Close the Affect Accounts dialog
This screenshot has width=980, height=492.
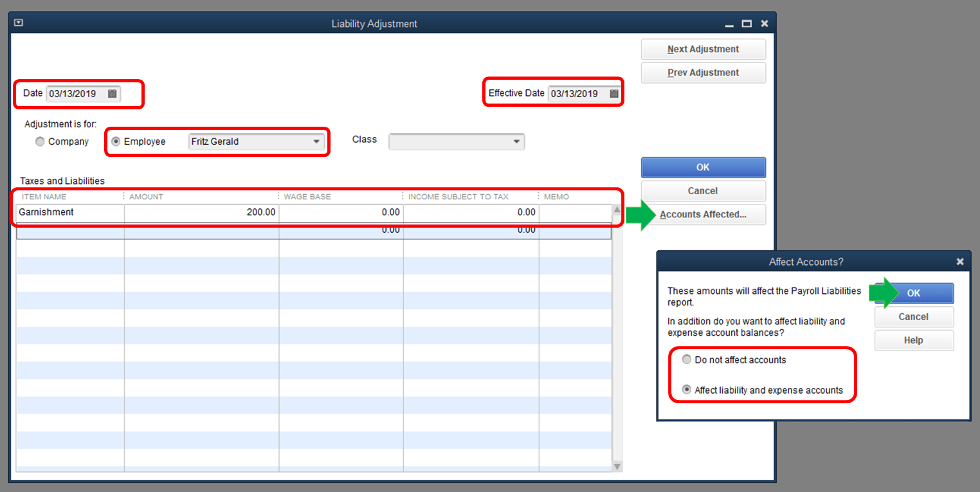coord(959,262)
